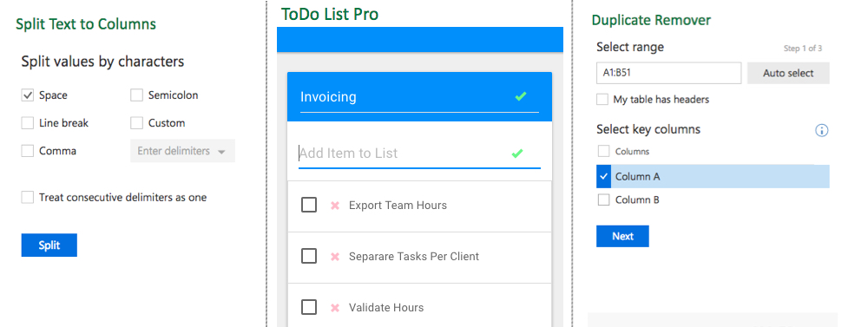Open the Enter delimiters dropdown
Screen dimensions: 868x327
[182, 151]
